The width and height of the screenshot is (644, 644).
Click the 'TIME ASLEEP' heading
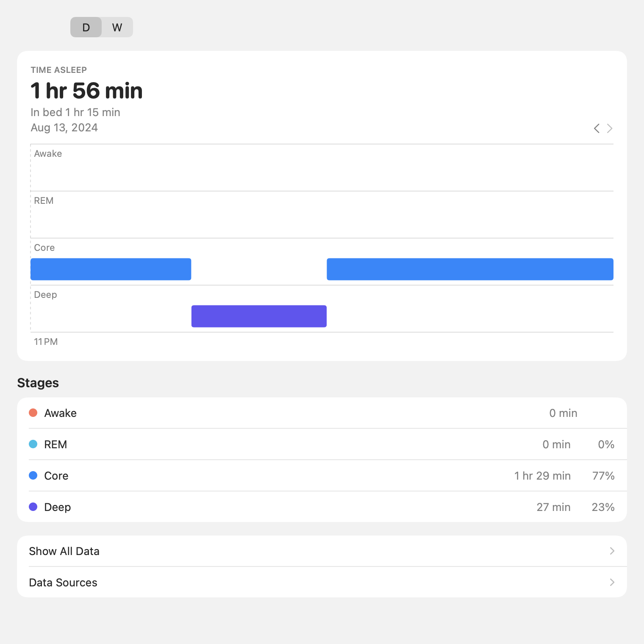click(59, 70)
